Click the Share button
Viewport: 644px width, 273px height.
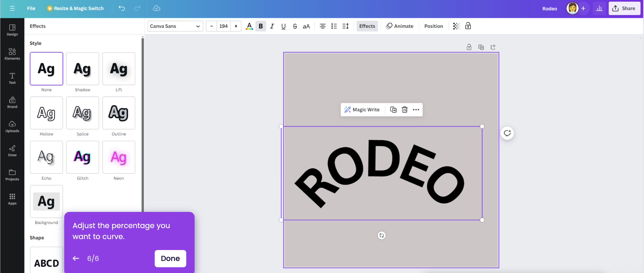click(x=624, y=8)
